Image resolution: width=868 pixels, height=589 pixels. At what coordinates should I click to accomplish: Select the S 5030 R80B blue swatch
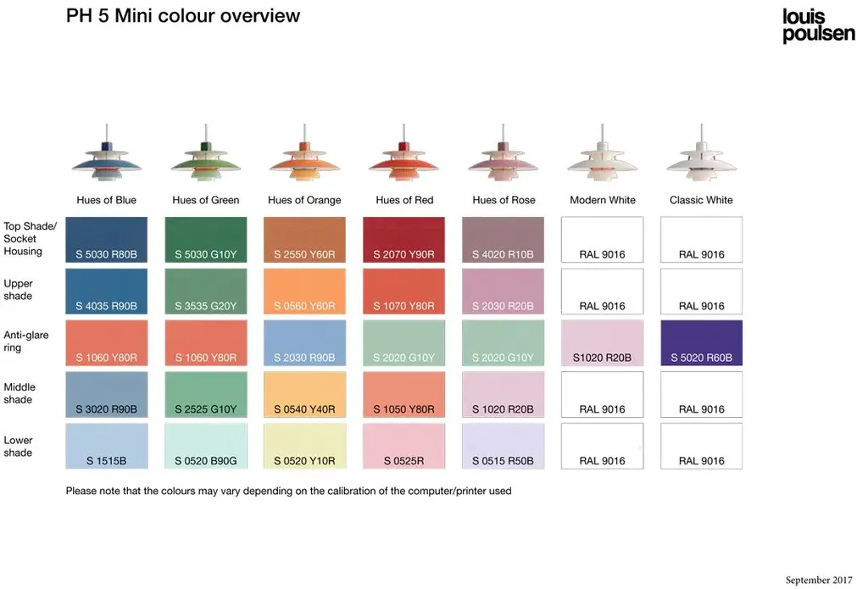(x=107, y=239)
